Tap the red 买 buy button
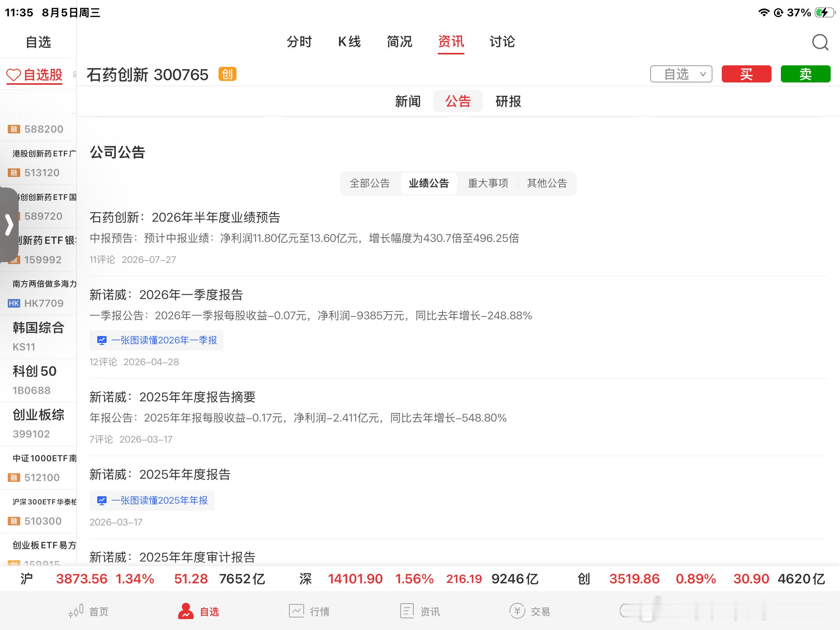840x630 pixels. coord(747,74)
